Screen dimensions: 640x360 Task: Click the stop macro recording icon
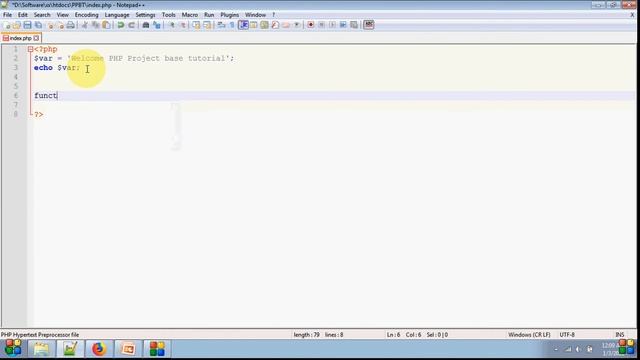322,25
